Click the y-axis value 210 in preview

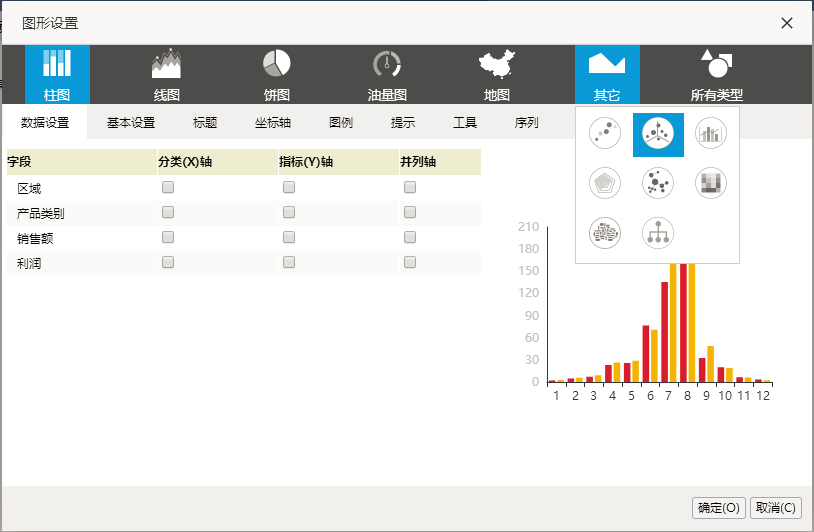pos(528,227)
